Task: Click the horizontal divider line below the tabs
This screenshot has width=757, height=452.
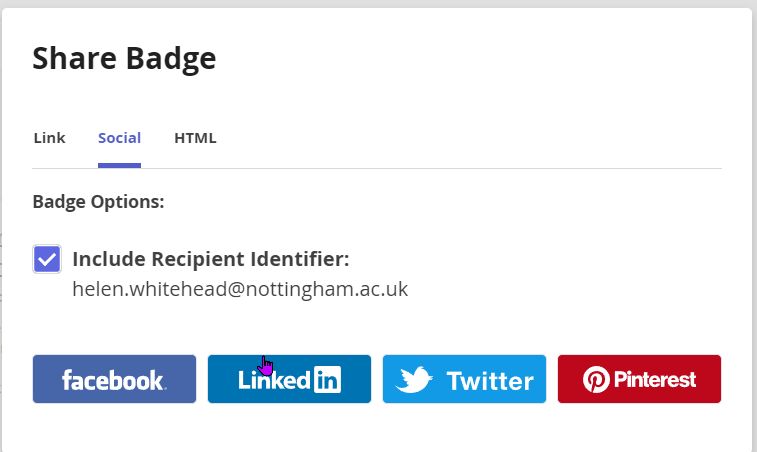Action: [x=450, y=168]
